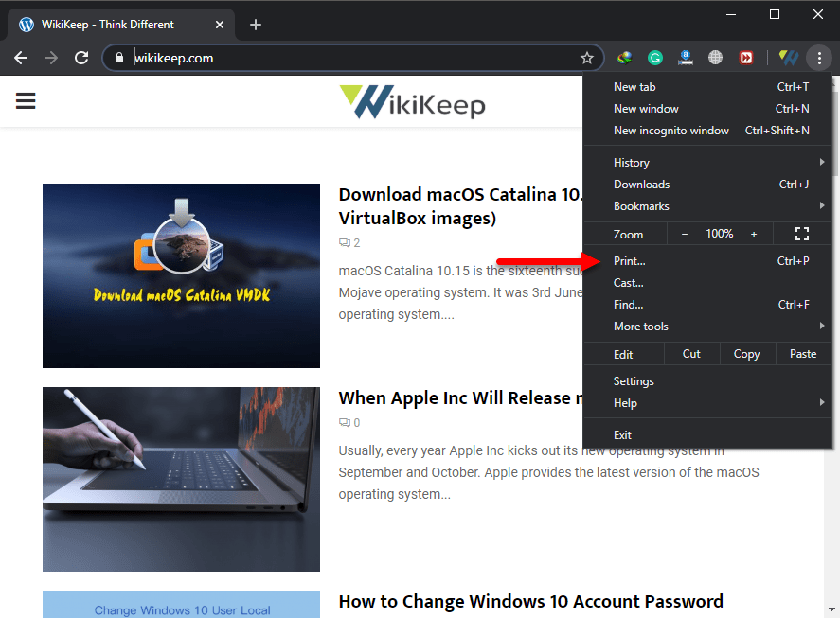
Task: Open the colorful download manager extension icon
Action: (625, 58)
